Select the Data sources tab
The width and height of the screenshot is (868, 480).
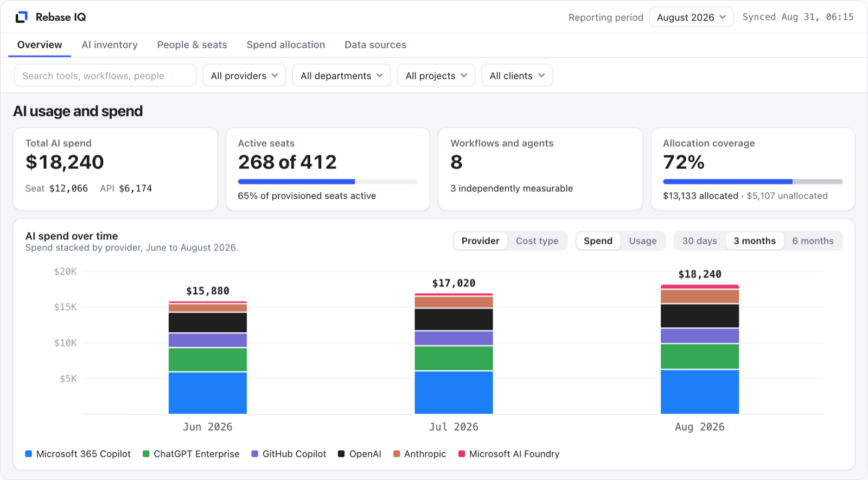tap(375, 45)
